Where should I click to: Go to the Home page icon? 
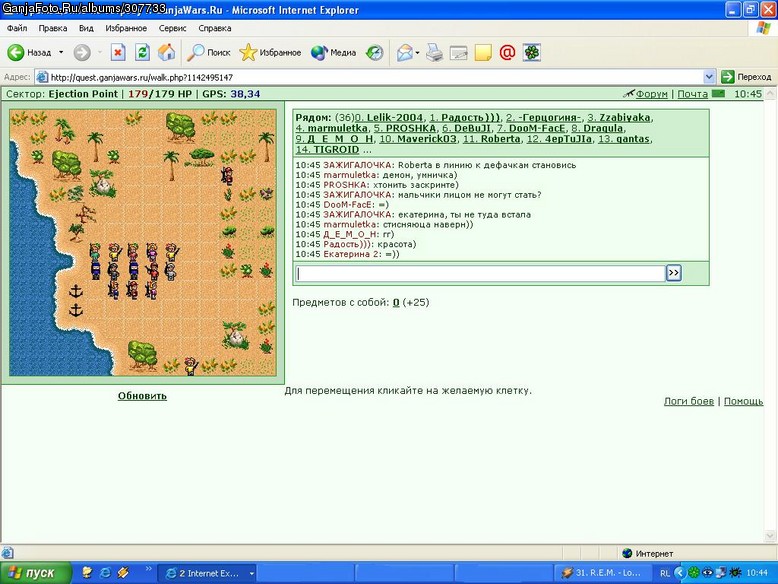167,52
